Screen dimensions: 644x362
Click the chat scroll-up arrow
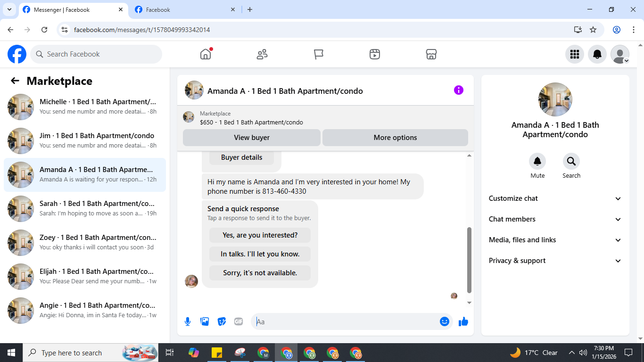point(469,156)
